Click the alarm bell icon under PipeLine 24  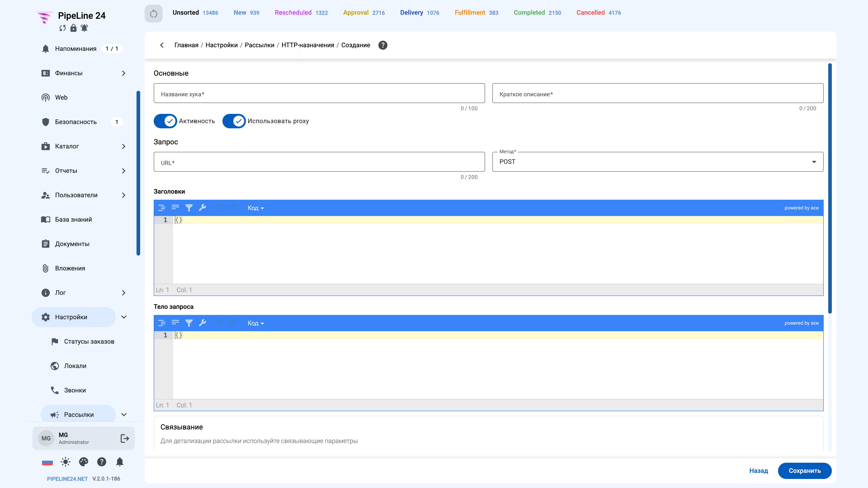pos(84,28)
